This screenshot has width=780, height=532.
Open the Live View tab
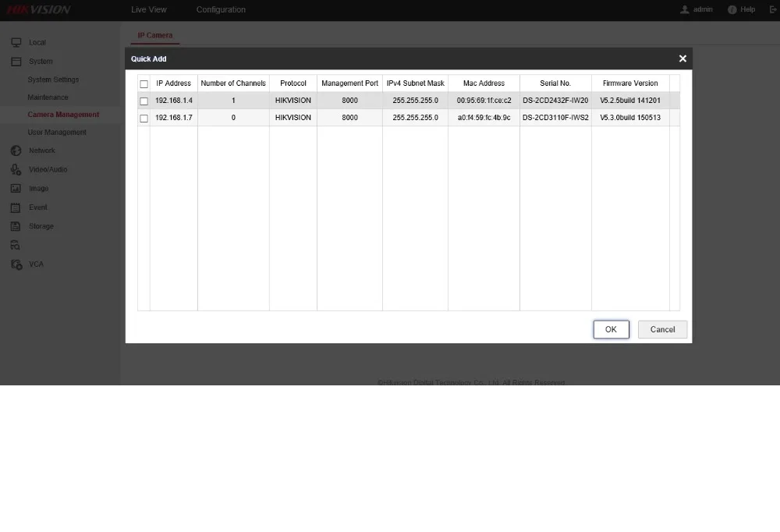pos(149,9)
